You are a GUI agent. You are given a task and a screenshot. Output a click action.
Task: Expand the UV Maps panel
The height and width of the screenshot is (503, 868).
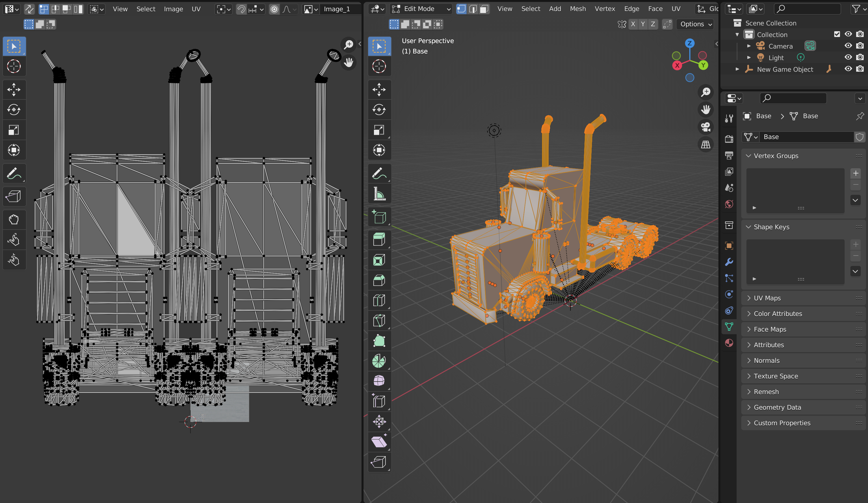pos(767,298)
